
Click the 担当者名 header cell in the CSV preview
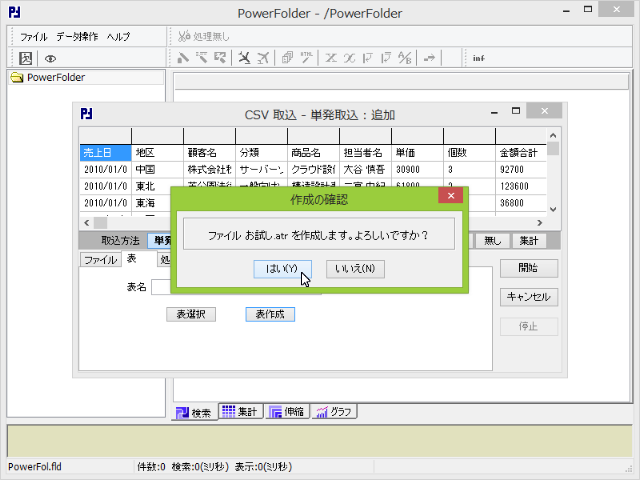coord(365,153)
